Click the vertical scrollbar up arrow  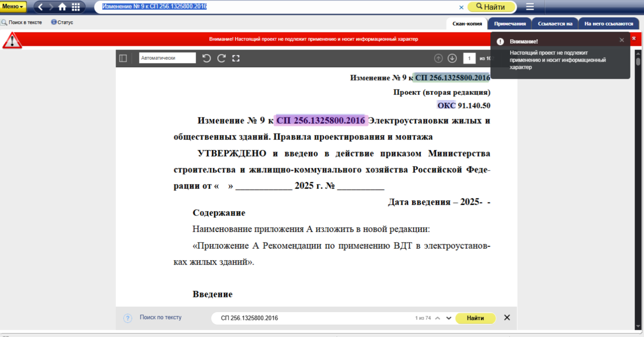point(638,53)
